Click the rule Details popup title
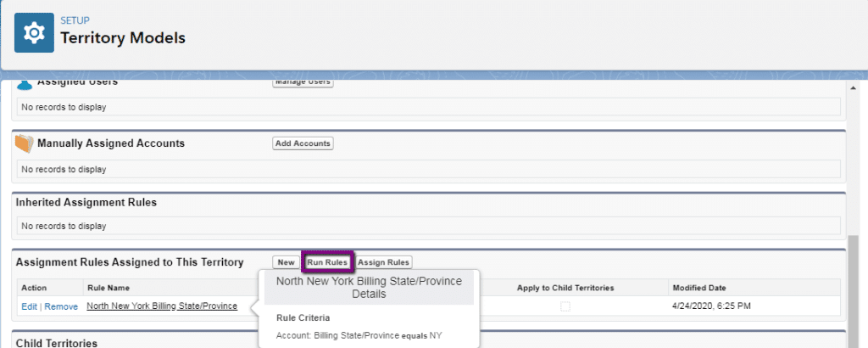 point(368,287)
